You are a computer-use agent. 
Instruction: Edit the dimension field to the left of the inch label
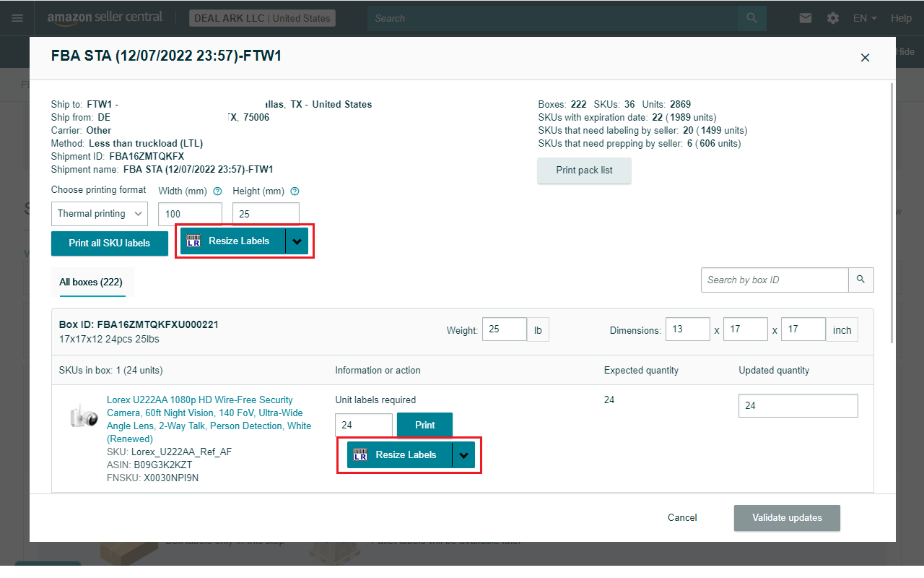tap(803, 329)
